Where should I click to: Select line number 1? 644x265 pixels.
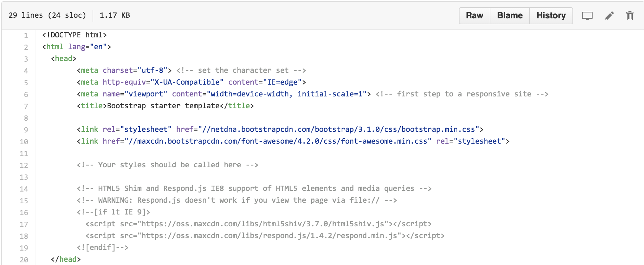(x=26, y=35)
